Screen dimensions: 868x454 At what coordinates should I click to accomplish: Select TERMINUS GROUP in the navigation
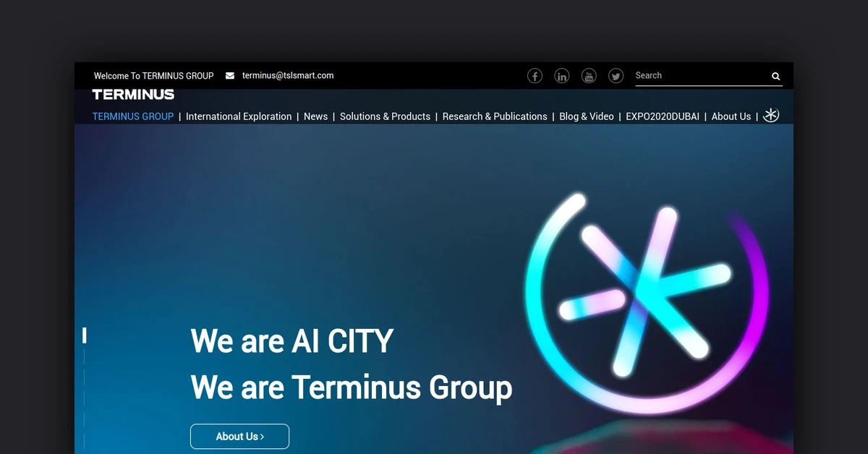coord(132,116)
